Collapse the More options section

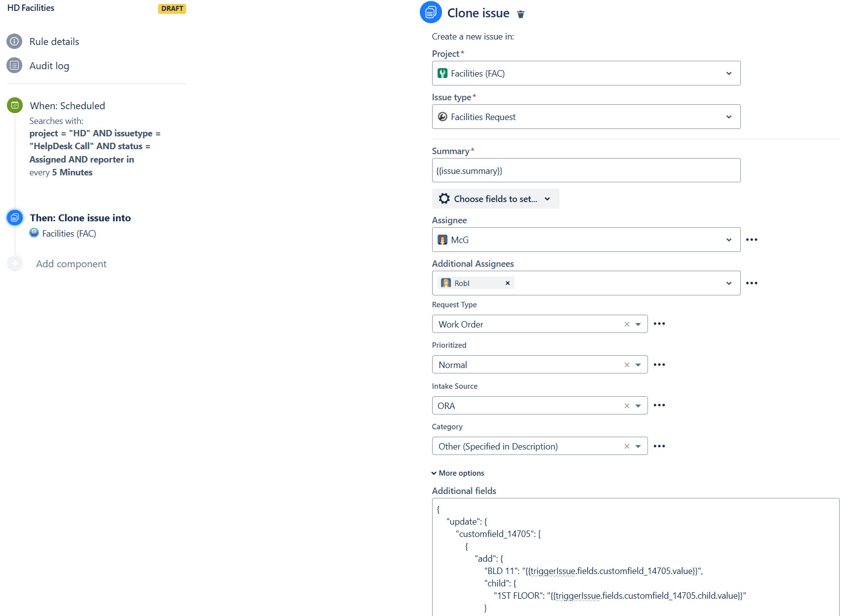pyautogui.click(x=458, y=473)
